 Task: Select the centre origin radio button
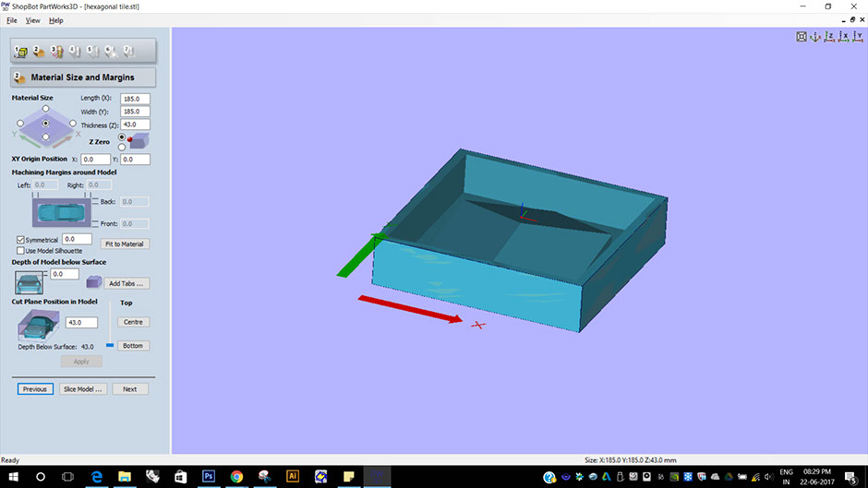[46, 124]
